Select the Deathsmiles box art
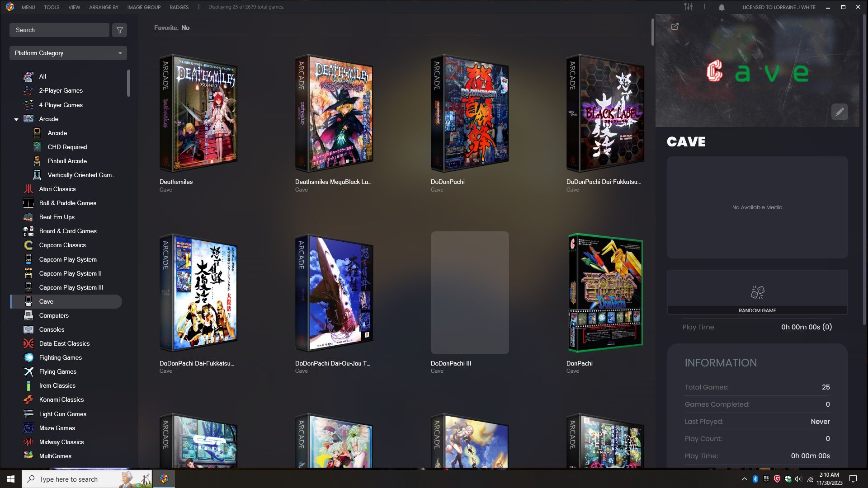868x488 pixels. (198, 113)
